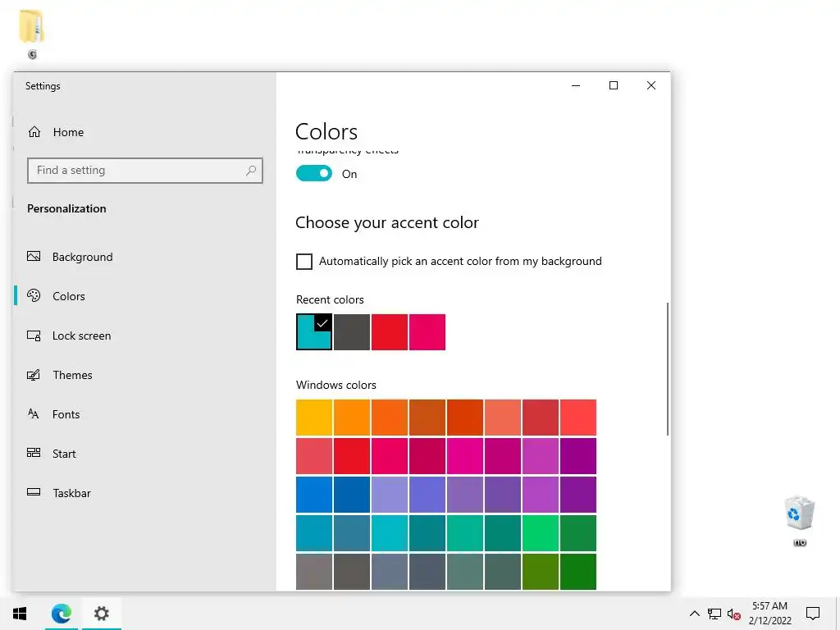Open Fonts settings page
The image size is (840, 630).
[x=66, y=414]
